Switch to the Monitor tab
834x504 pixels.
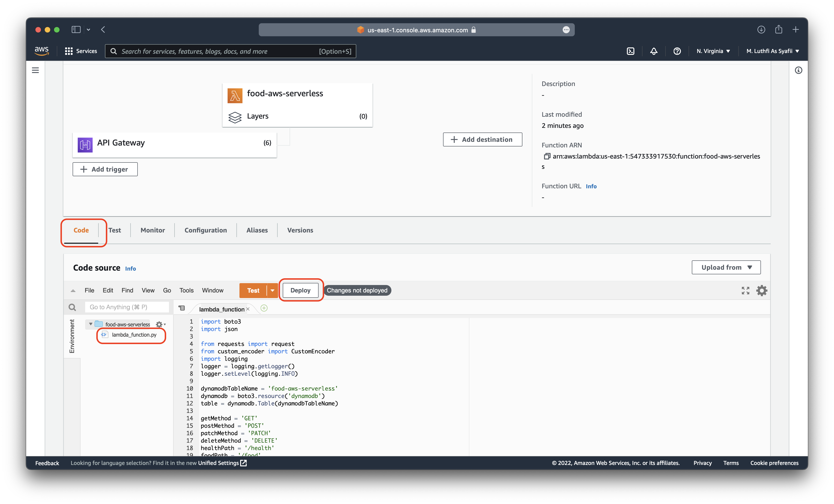(153, 230)
